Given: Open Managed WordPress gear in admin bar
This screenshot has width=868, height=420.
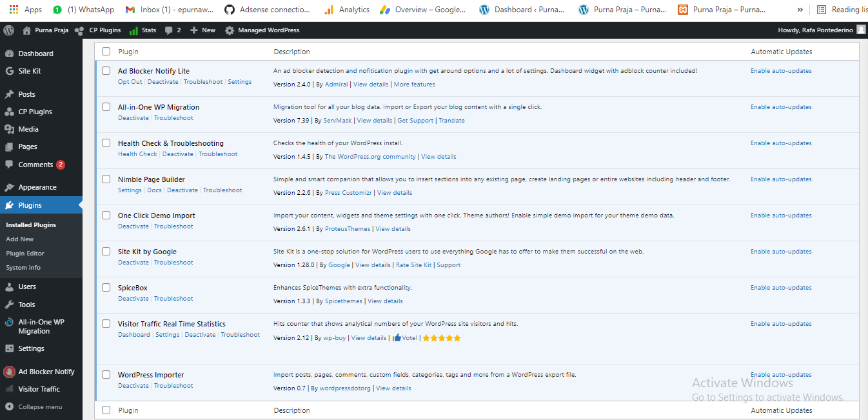Looking at the screenshot, I should (230, 30).
